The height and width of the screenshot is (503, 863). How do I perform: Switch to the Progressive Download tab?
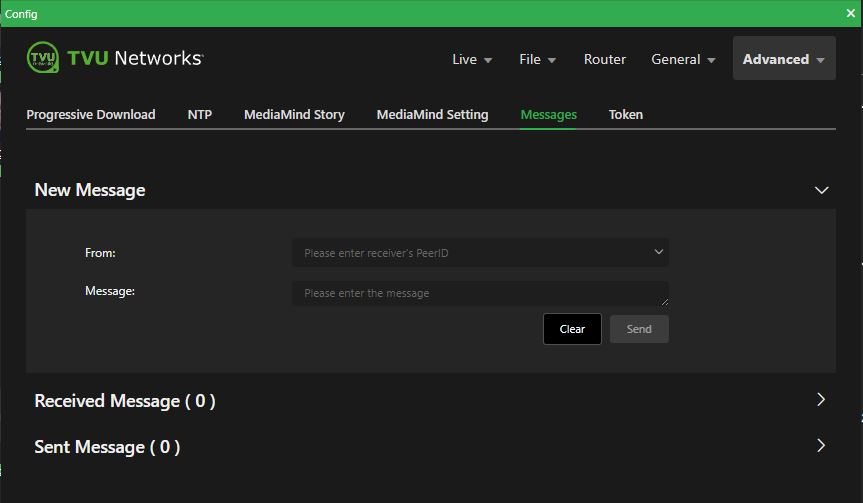pos(91,114)
